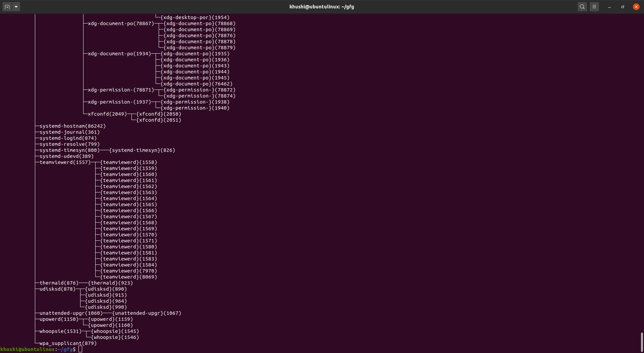Viewport: 644px width, 353px height.
Task: Click the text {teamviewerd}(7970)
Action: [128, 271]
